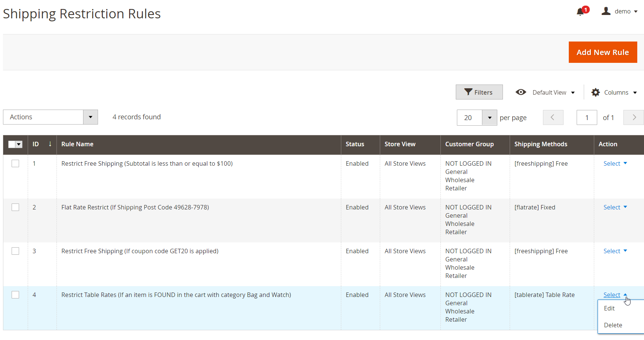Open the notifications bell icon
The height and width of the screenshot is (340, 644).
[x=580, y=12]
